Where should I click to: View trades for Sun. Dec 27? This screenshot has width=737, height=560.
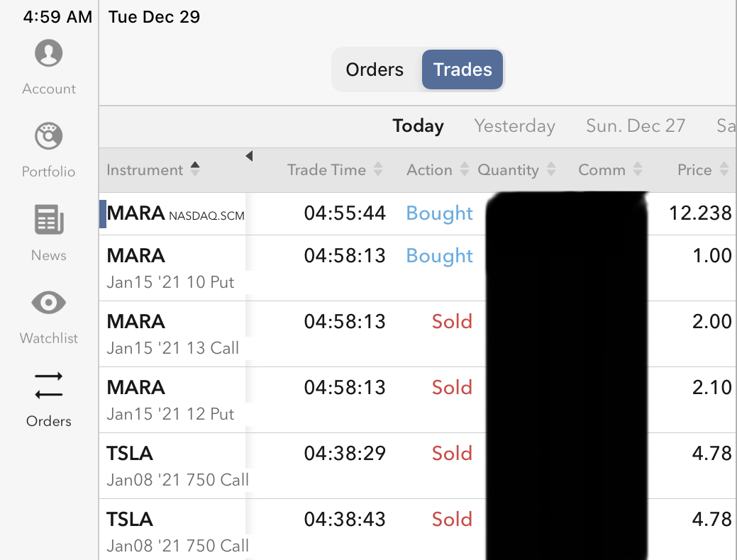click(x=636, y=126)
